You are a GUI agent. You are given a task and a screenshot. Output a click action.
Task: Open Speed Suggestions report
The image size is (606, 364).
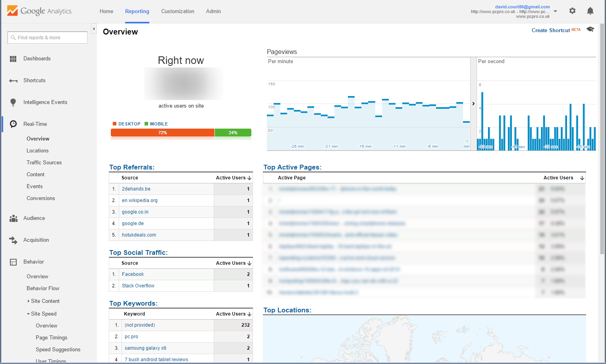tap(58, 350)
